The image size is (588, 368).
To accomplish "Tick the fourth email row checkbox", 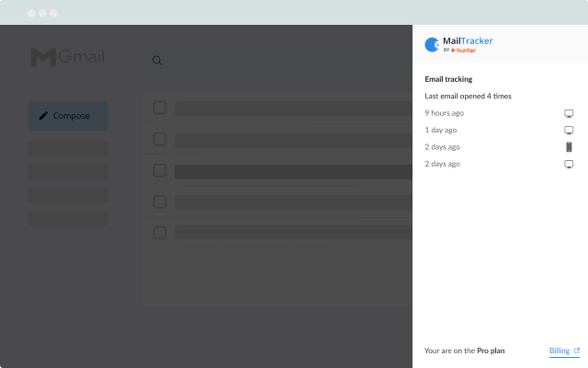I will (x=160, y=201).
